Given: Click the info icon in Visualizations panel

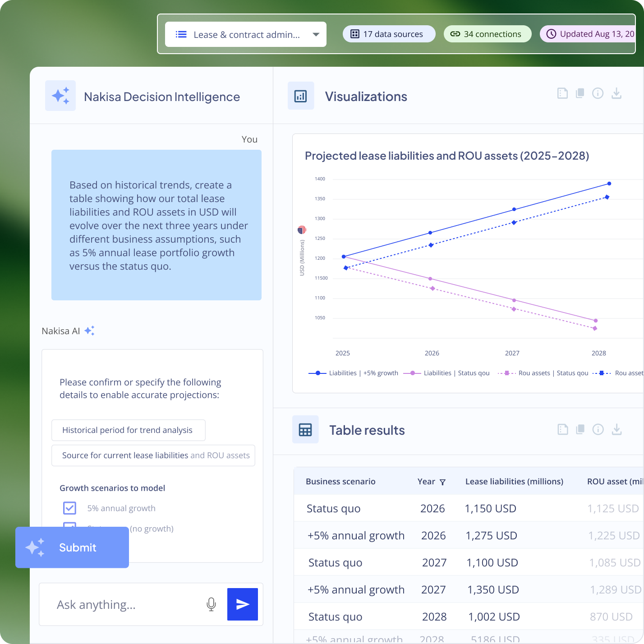Looking at the screenshot, I should tap(598, 93).
